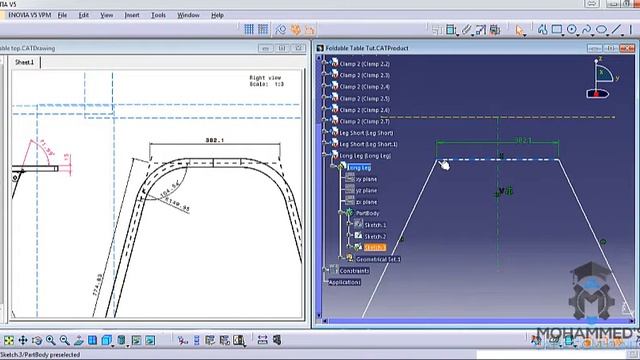Open isometric quick view options arrow
The image size is (640, 360).
113,346
